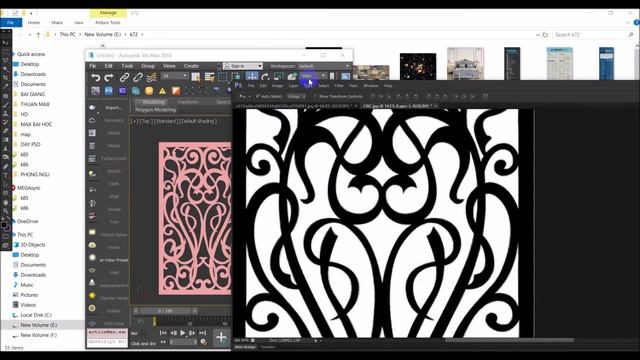Click big plus create button in 3ds Max

(221, 337)
